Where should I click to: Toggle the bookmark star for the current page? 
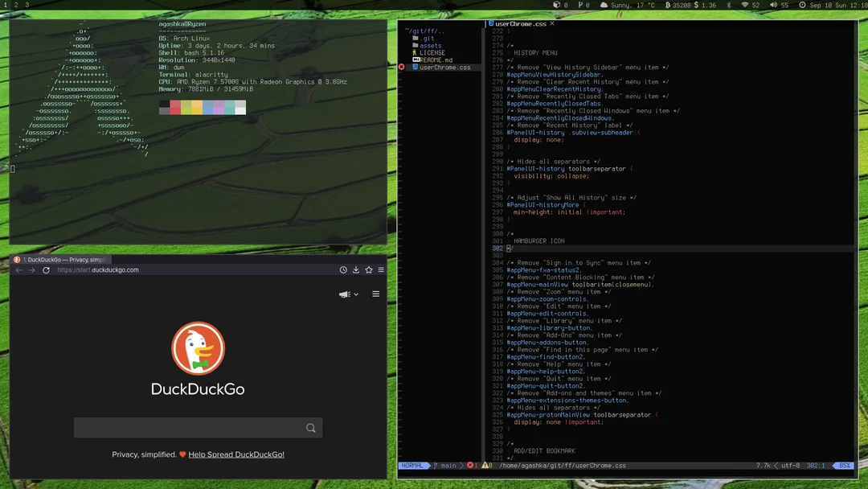coord(368,269)
